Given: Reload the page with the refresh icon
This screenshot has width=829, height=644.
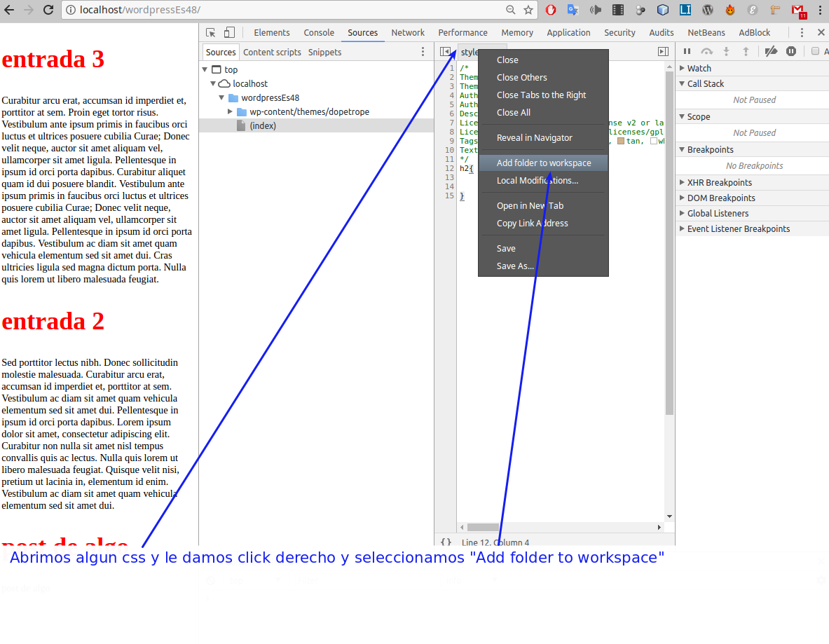Looking at the screenshot, I should point(48,10).
